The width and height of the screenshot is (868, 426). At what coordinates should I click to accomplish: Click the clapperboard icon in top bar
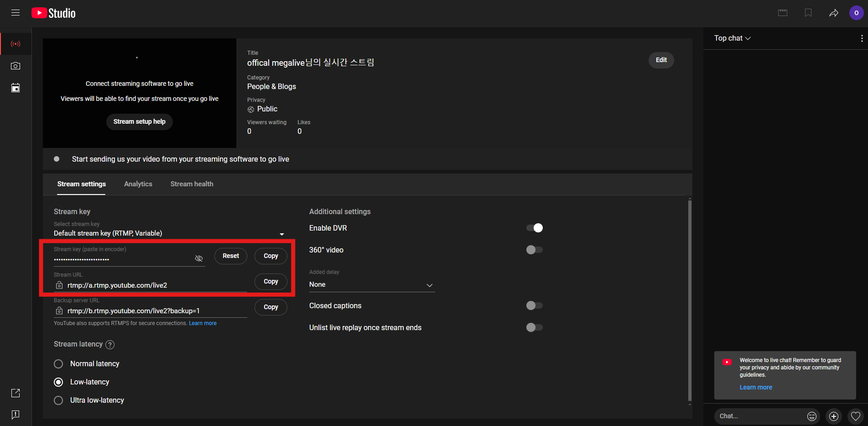pos(783,13)
